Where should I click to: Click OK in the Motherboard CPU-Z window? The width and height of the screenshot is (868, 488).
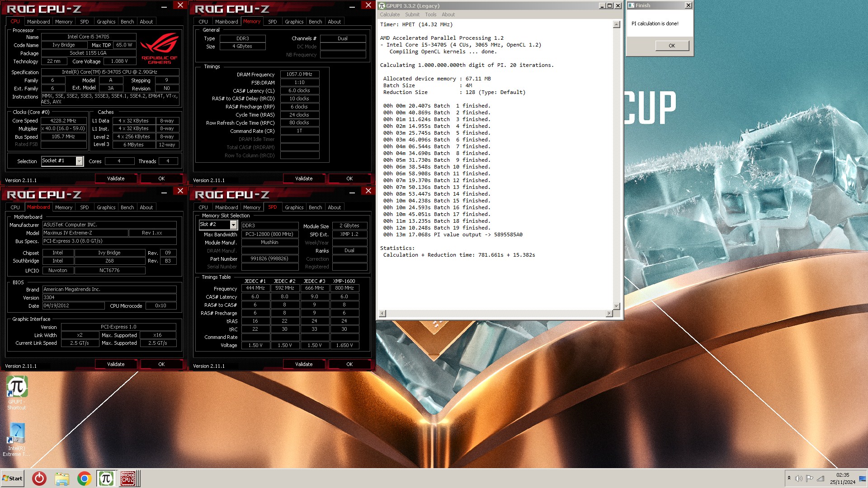(x=161, y=364)
